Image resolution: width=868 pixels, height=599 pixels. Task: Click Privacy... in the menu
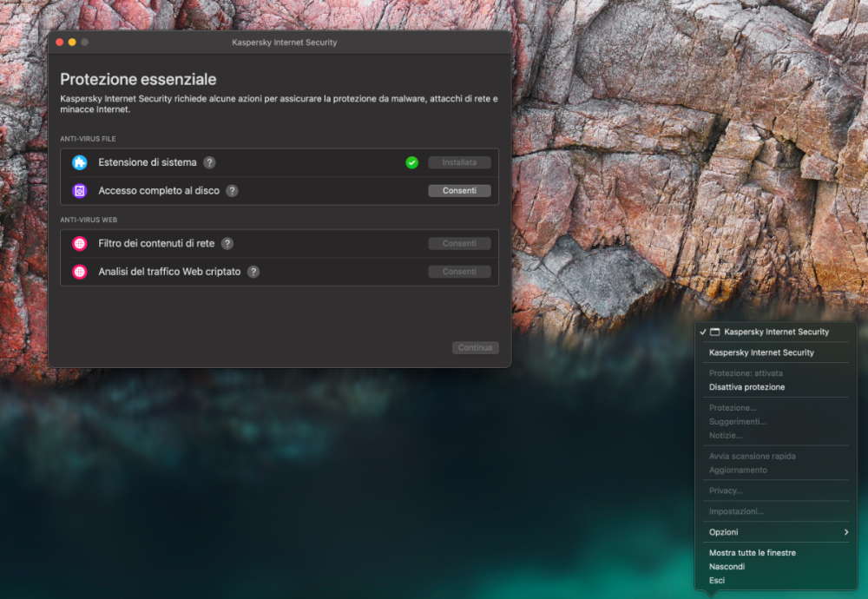click(x=775, y=490)
